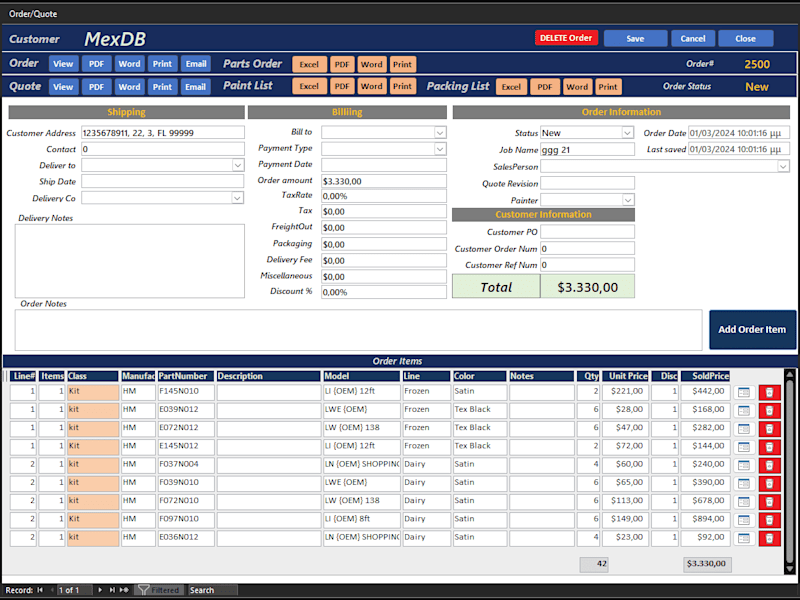Open Parts Order in Word

[371, 64]
